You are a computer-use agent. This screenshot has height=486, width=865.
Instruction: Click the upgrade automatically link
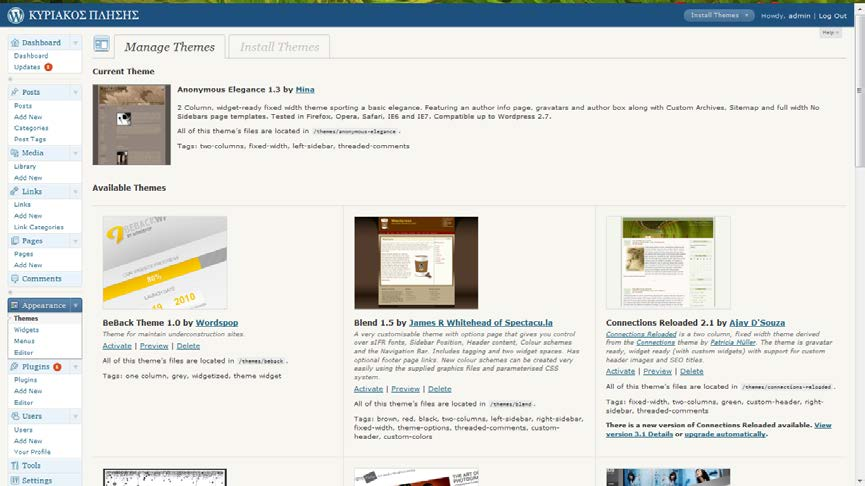[x=725, y=434]
